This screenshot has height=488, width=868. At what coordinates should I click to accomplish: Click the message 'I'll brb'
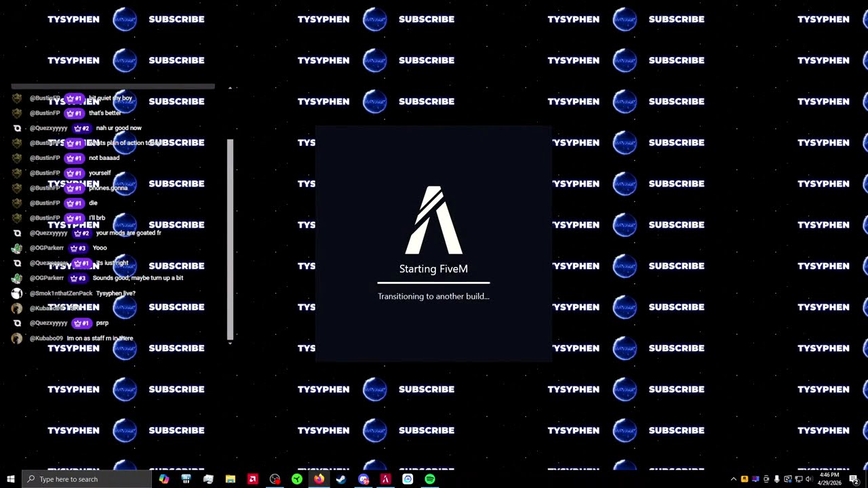click(97, 218)
